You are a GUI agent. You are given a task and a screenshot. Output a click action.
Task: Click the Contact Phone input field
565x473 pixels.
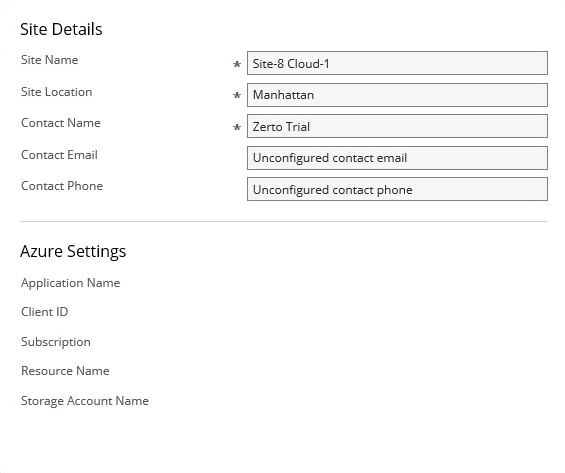click(x=397, y=189)
